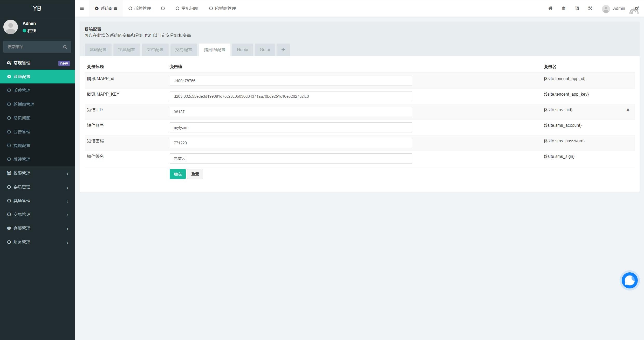Add a new config group with the plus tab
The height and width of the screenshot is (340, 644).
283,49
